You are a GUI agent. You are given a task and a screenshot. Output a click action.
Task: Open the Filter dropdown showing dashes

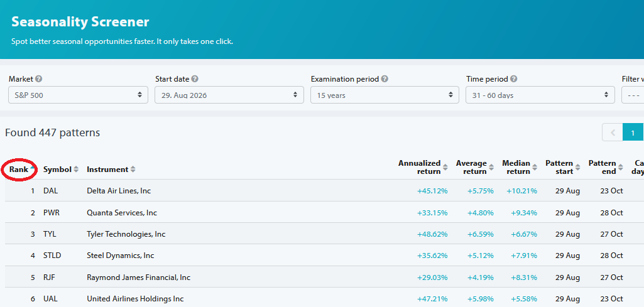tap(633, 95)
